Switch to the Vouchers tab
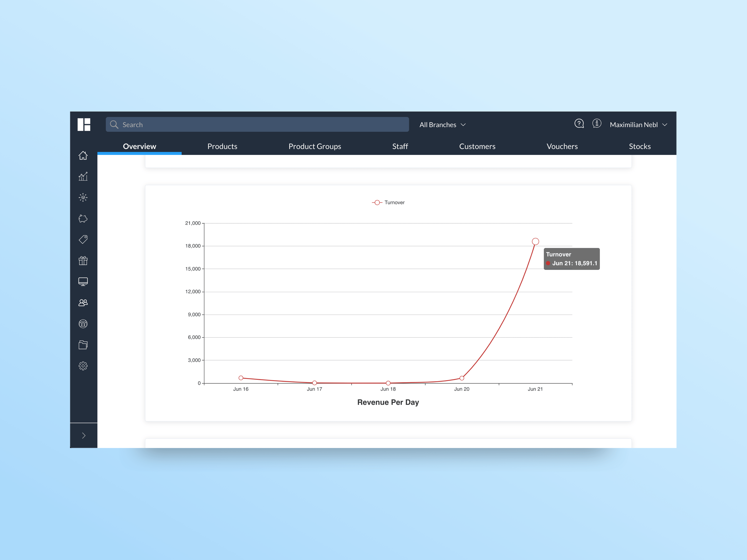Screen dimensions: 747x560 [562, 147]
